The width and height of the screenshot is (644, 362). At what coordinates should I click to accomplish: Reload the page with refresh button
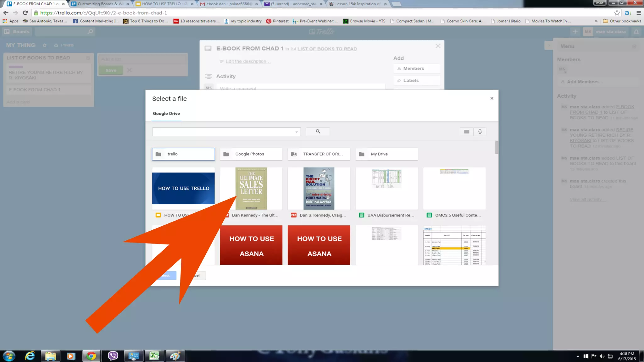[x=25, y=13]
